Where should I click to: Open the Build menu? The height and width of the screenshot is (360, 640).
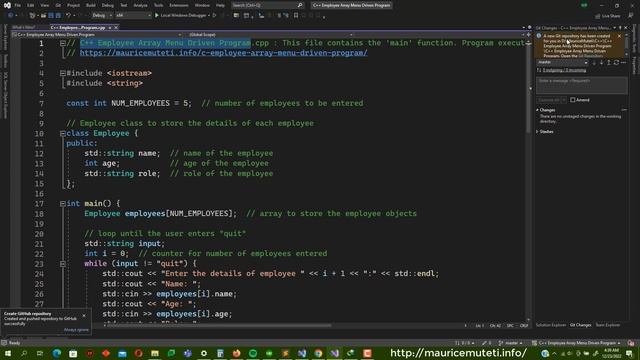[x=91, y=5]
